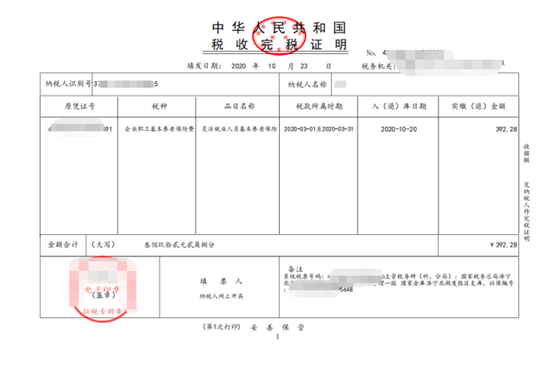Click the 品目名称 column header
This screenshot has width=558, height=365.
coord(239,106)
